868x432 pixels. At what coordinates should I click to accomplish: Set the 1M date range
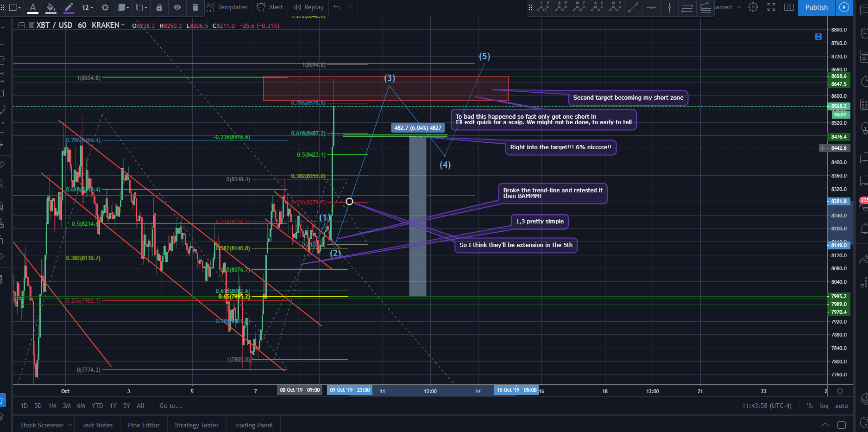pos(52,406)
